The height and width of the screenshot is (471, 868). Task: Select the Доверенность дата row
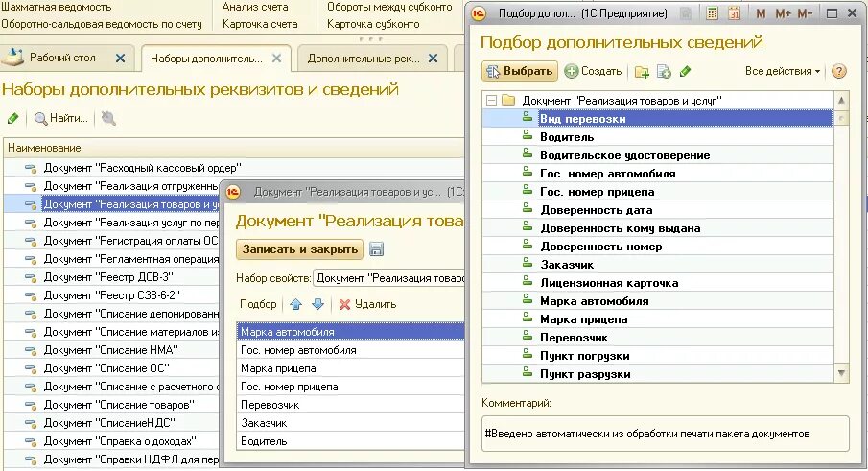[x=657, y=210]
